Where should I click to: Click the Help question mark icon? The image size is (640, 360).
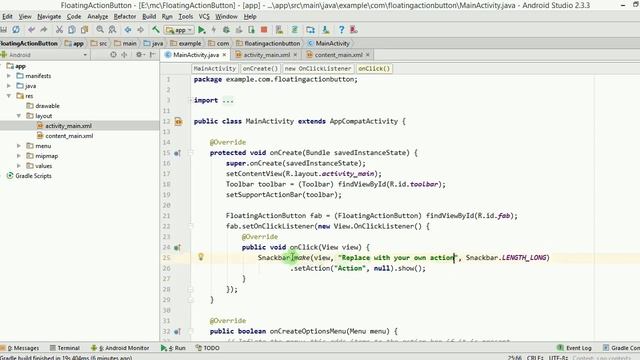341,30
